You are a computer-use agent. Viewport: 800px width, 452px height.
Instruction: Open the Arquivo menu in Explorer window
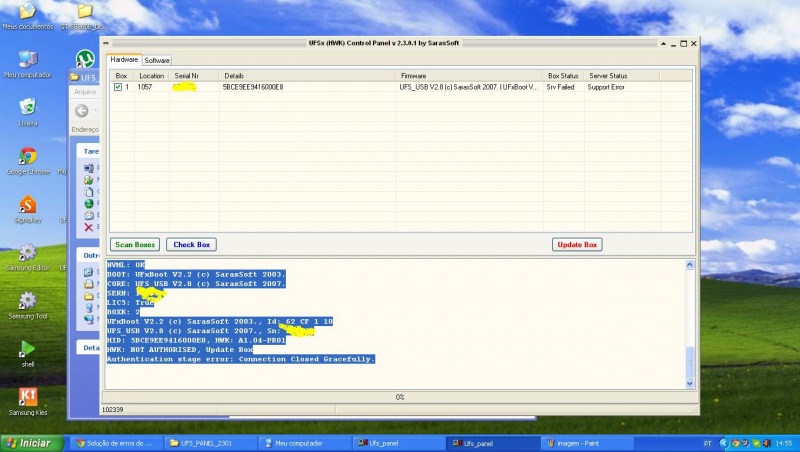pos(85,92)
